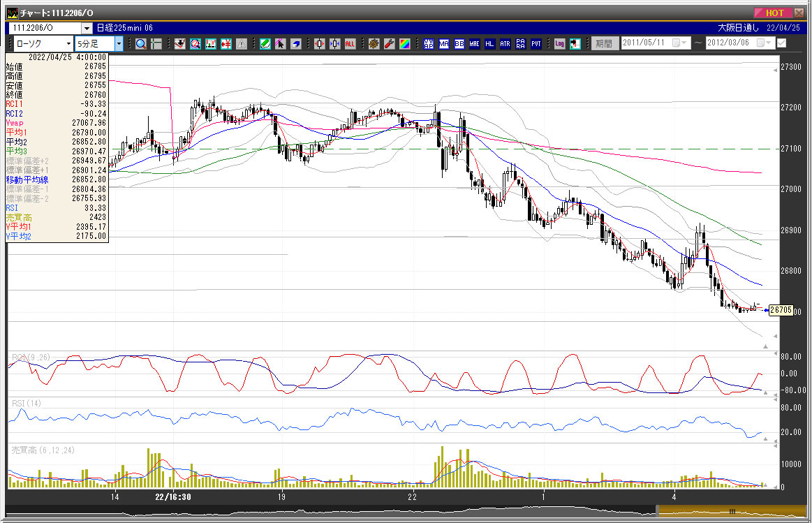812x523 pixels.
Task: Click the 大阪日通し session label
Action: (738, 28)
